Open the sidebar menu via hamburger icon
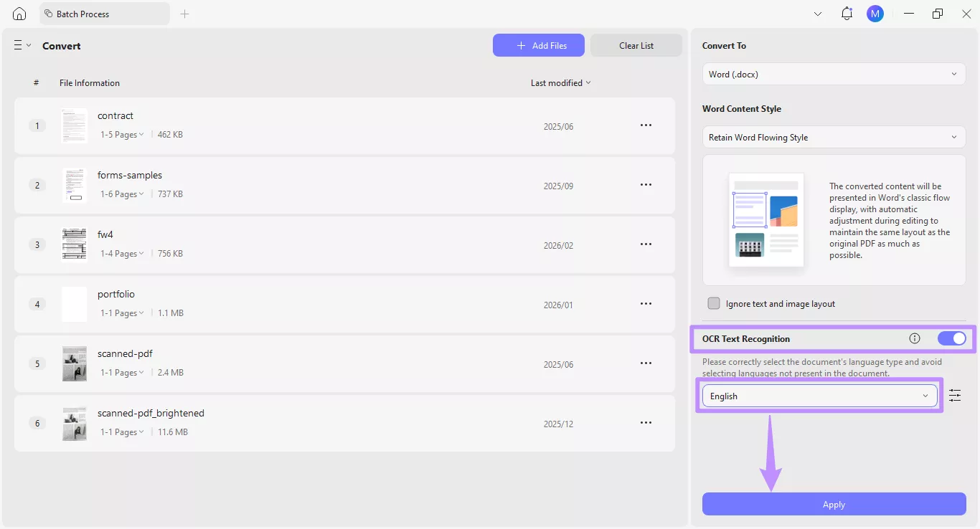The image size is (980, 529). [17, 45]
